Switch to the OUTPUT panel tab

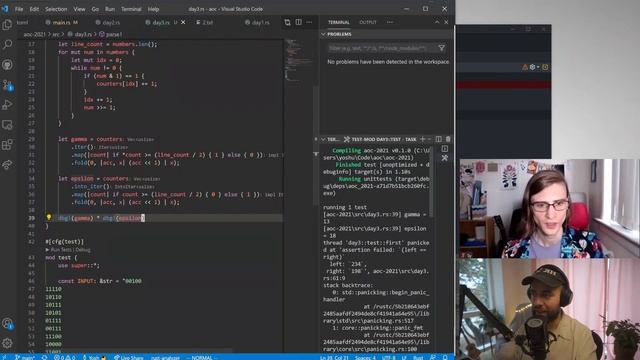(368, 22)
